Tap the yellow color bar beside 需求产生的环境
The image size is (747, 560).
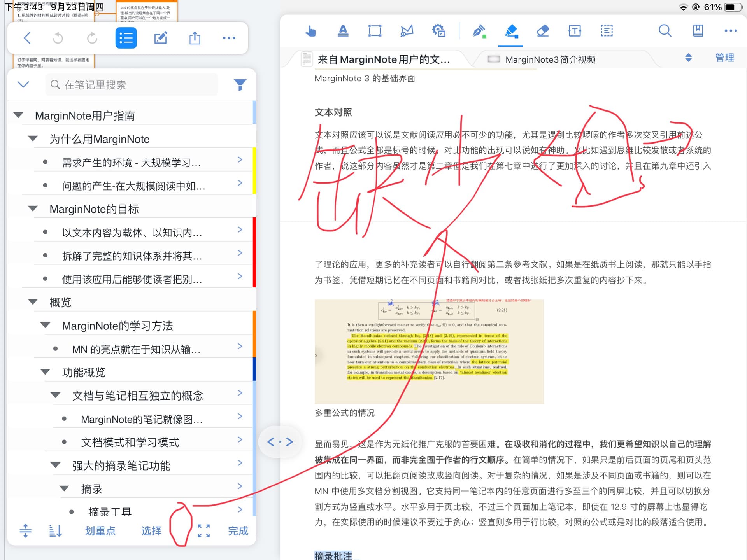(x=254, y=170)
